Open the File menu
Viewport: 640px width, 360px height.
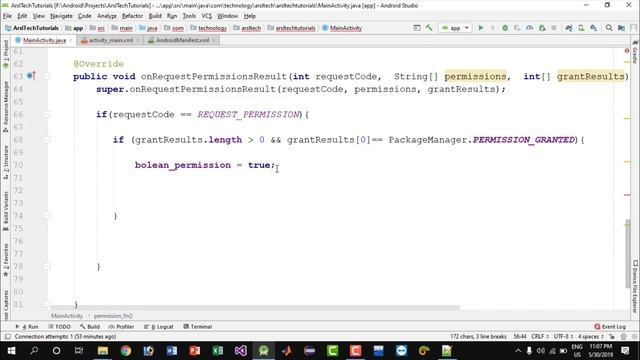point(7,16)
